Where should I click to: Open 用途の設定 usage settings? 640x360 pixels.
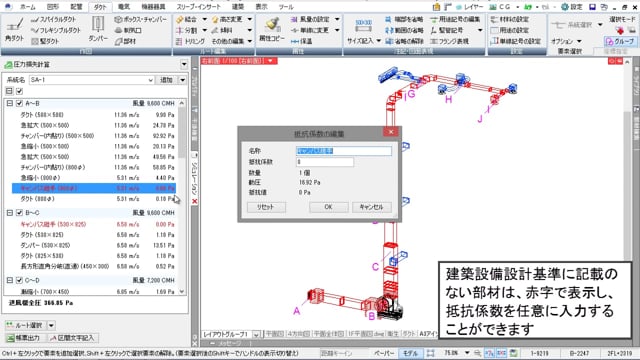point(509,30)
